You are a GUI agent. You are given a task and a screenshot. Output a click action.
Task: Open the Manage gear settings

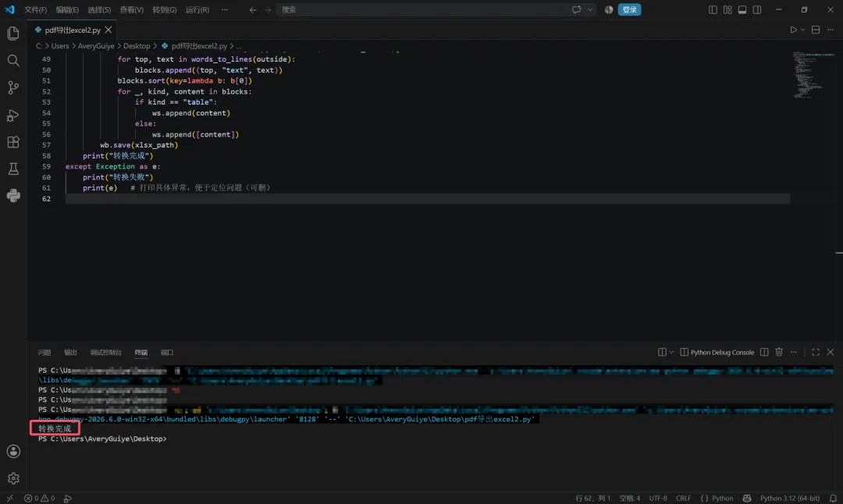point(13,478)
